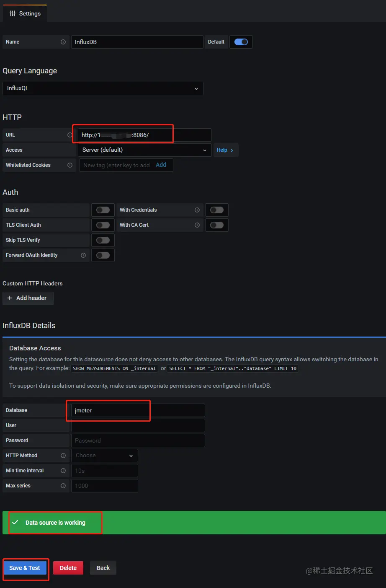Open the Access Server (default) dropdown
The height and width of the screenshot is (588, 386).
[x=145, y=150]
